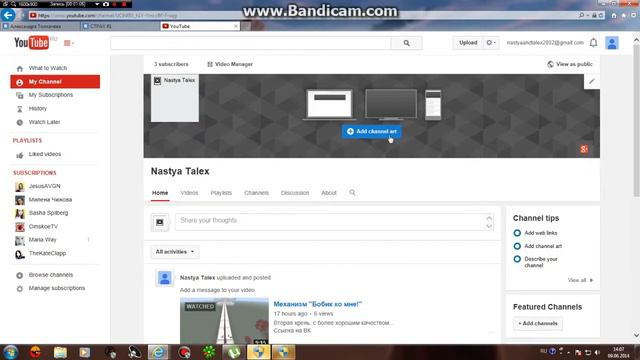
Task: Open the All activities dropdown
Action: [x=175, y=252]
